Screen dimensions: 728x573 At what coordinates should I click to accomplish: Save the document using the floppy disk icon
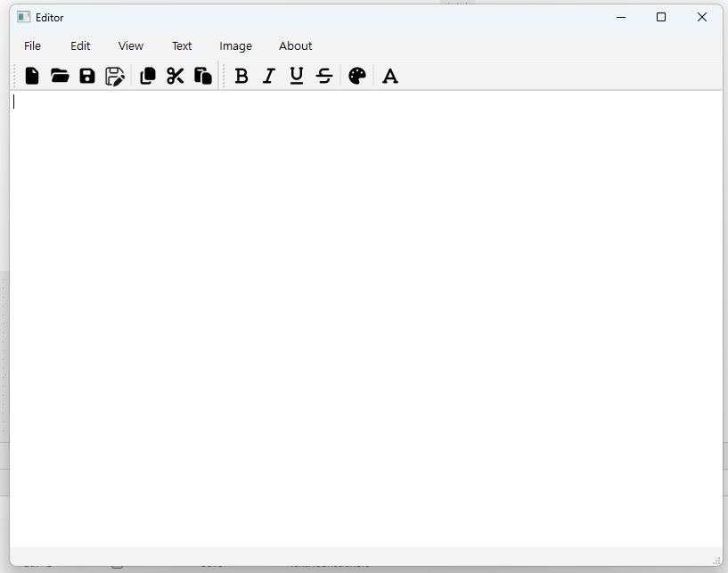(x=87, y=77)
